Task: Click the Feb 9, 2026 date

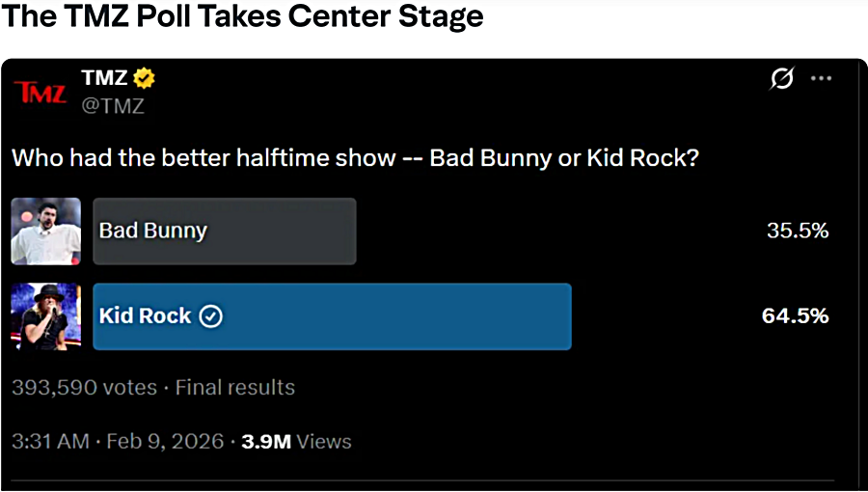Action: (x=166, y=442)
